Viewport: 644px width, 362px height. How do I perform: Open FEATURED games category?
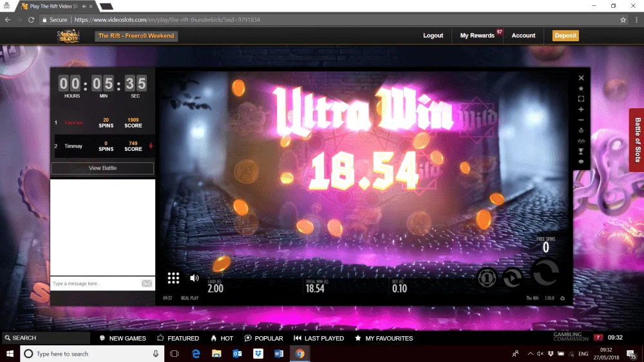pyautogui.click(x=178, y=338)
